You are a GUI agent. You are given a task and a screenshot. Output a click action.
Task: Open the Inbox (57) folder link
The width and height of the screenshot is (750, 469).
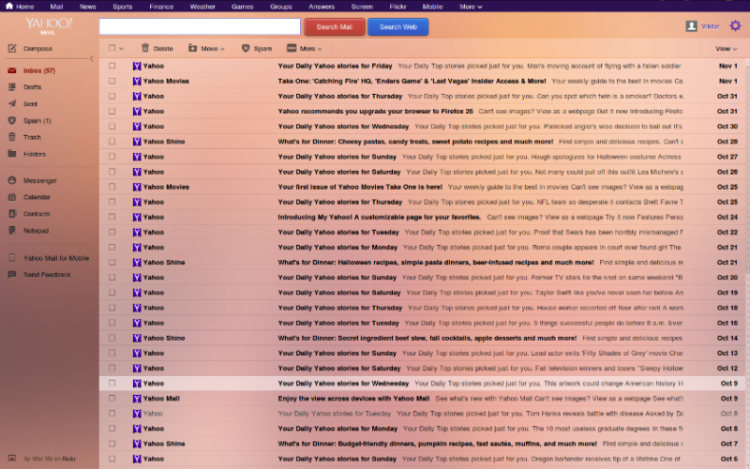[39, 70]
